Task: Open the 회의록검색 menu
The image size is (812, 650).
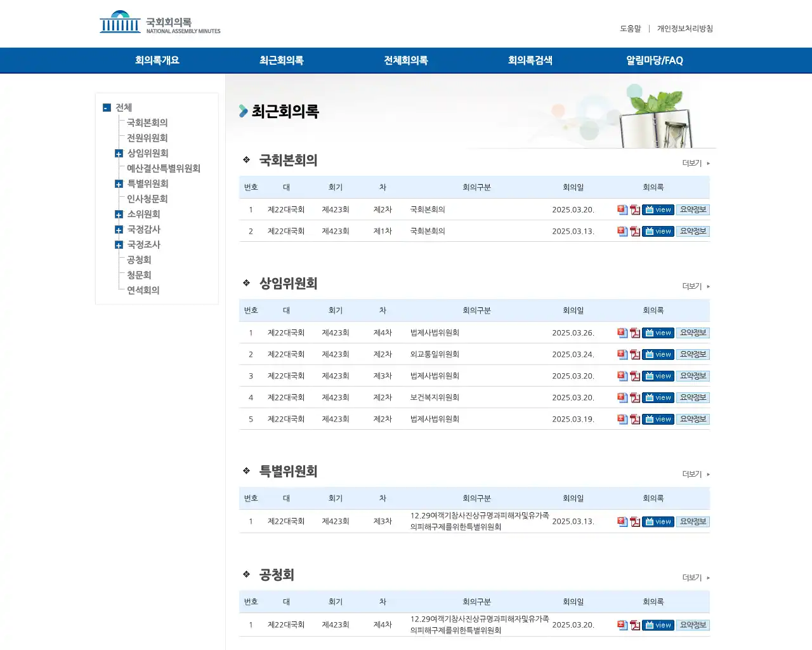Action: click(x=530, y=60)
